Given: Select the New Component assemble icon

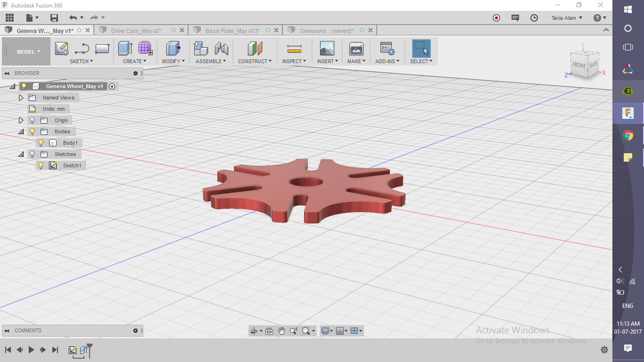Looking at the screenshot, I should (201, 48).
